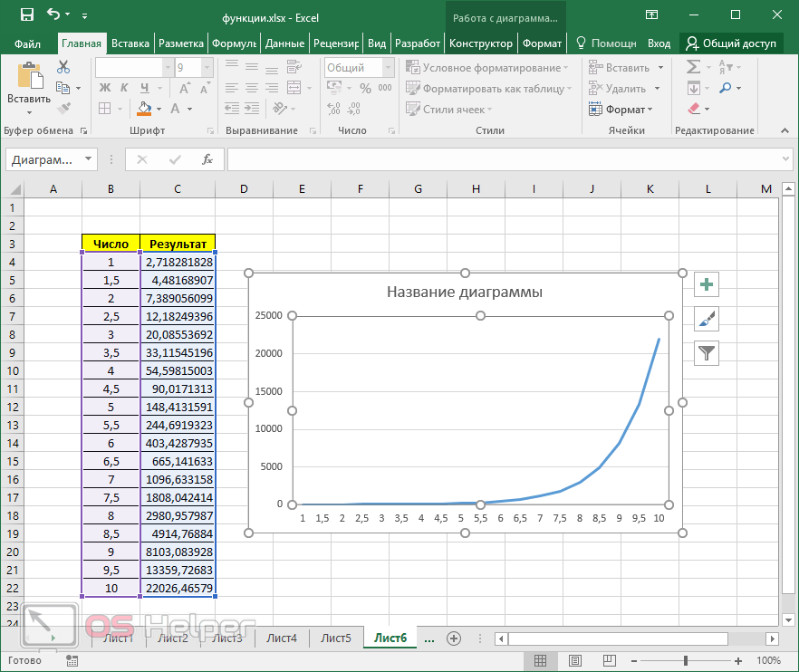The height and width of the screenshot is (672, 799).
Task: Add a new sheet with plus button
Action: (454, 638)
